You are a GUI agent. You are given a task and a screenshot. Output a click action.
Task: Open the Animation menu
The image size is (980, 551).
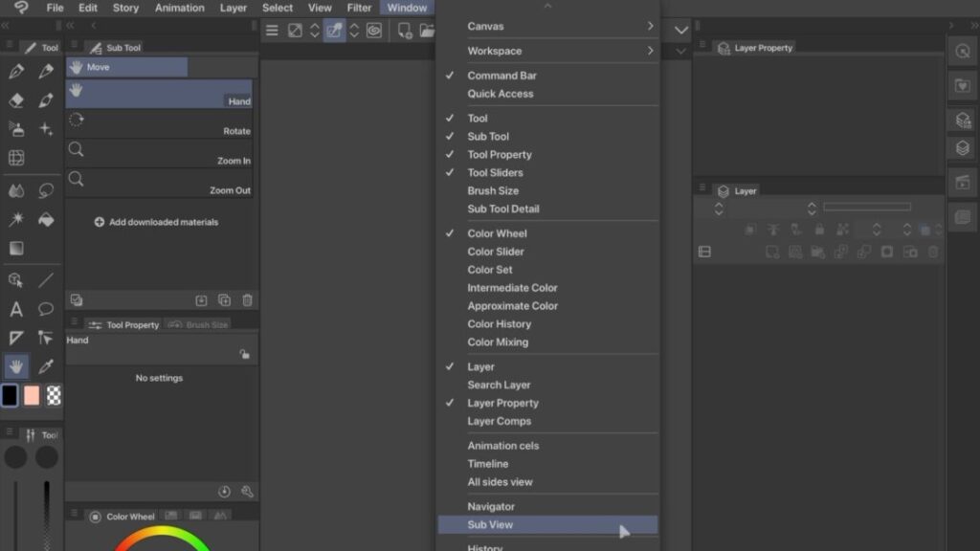pyautogui.click(x=180, y=8)
